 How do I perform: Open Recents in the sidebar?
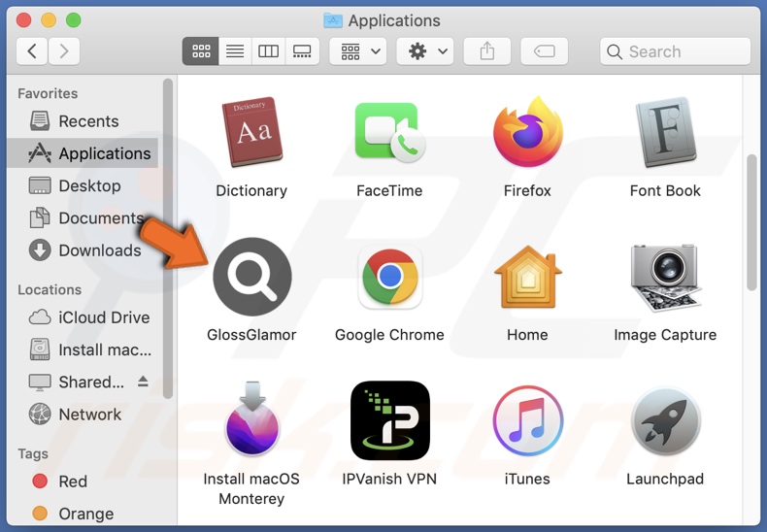pyautogui.click(x=83, y=120)
